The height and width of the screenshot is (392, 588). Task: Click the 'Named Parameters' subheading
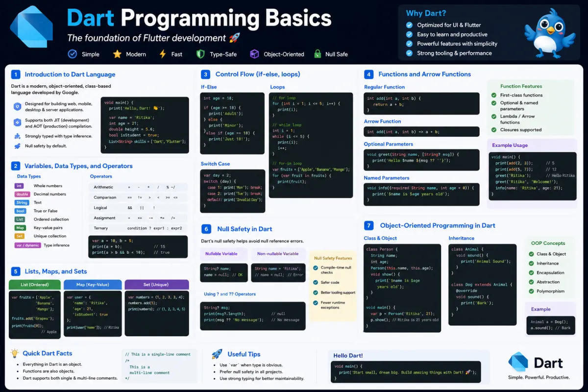point(387,178)
